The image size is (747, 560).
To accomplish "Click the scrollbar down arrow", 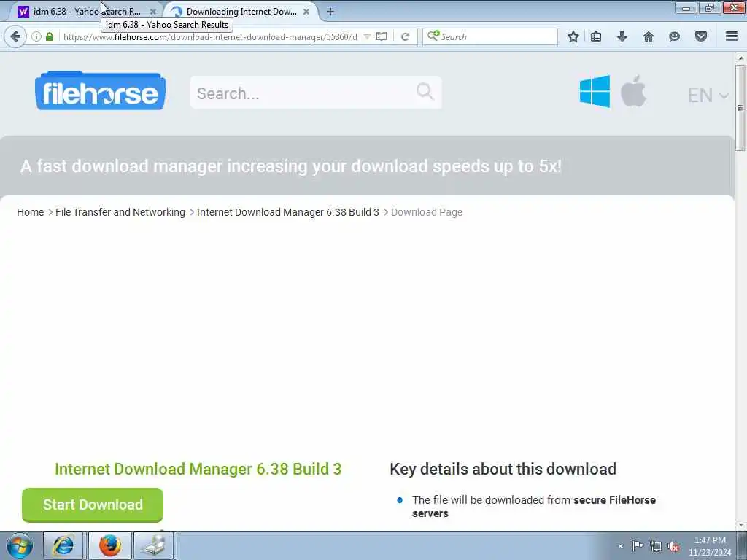I will pos(740,525).
